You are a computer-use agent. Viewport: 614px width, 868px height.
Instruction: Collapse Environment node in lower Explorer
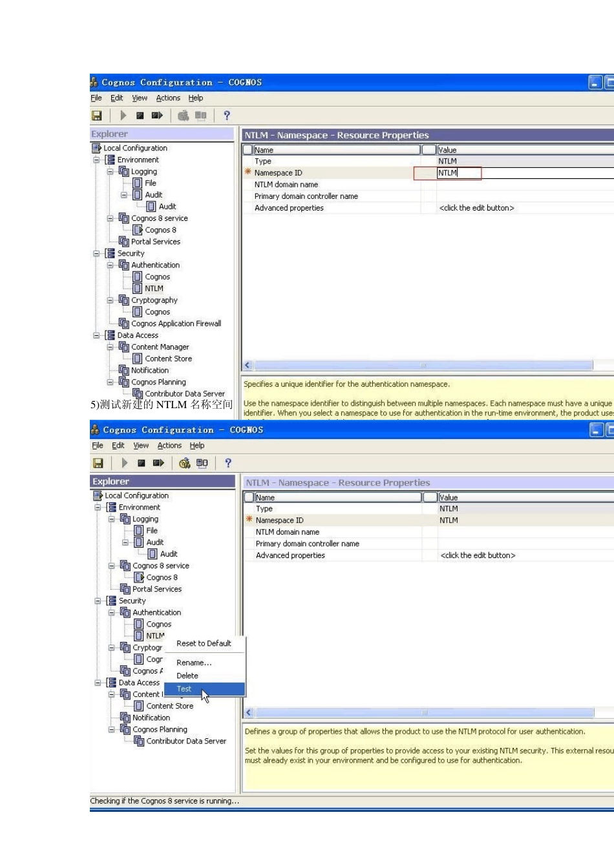98,508
